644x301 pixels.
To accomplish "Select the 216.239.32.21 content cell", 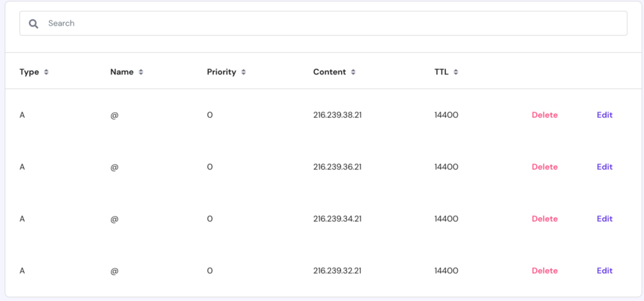I will tap(337, 271).
